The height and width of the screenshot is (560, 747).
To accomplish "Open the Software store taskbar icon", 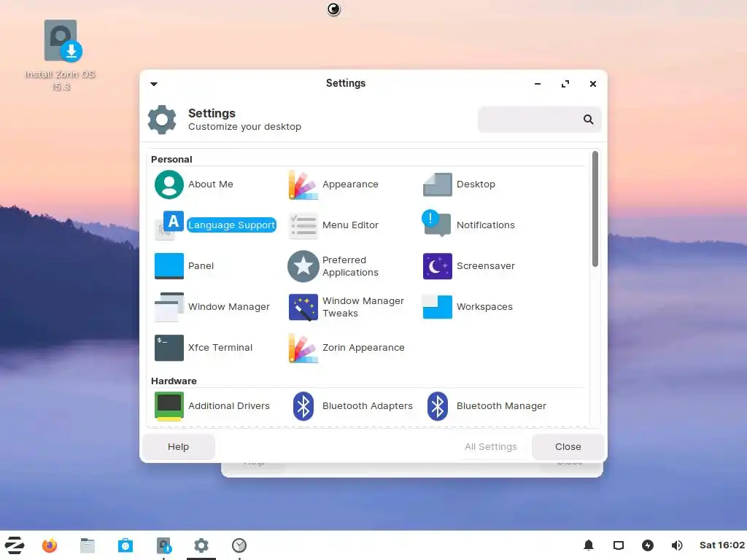I will [125, 545].
